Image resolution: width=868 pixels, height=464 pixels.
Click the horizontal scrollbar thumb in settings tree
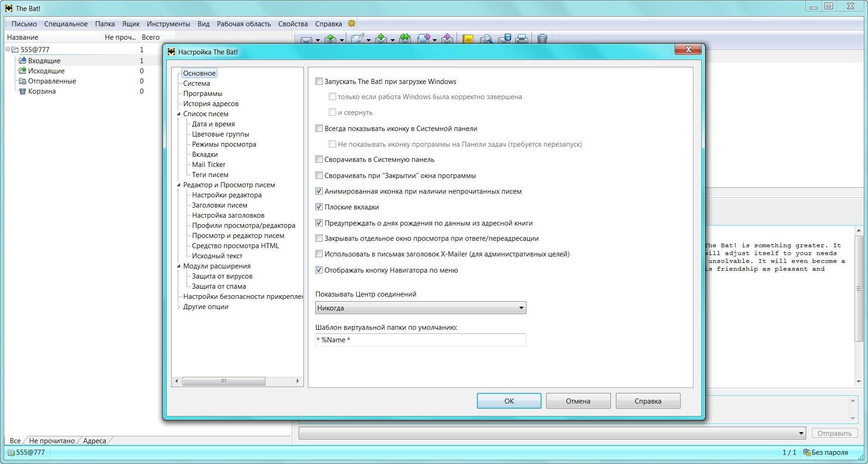point(223,381)
